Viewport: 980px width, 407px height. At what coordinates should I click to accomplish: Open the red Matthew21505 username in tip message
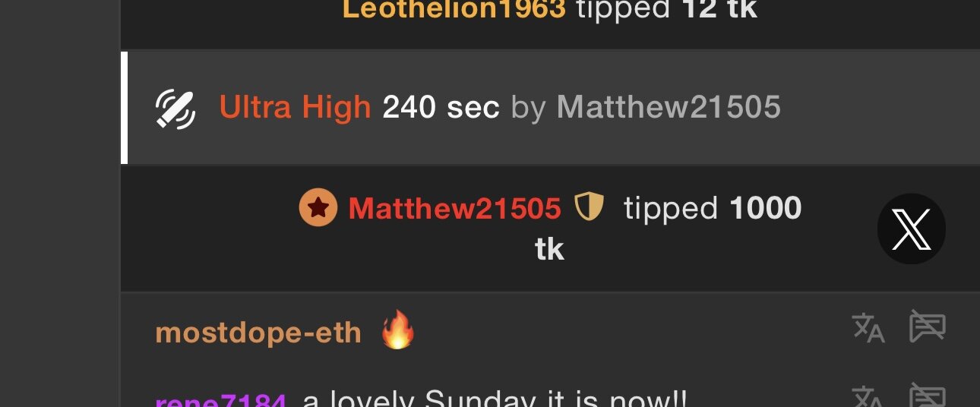point(454,208)
